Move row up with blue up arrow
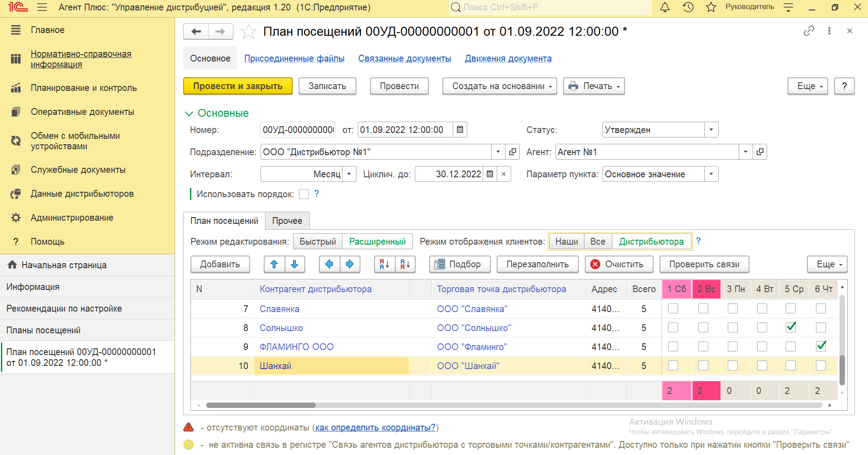The width and height of the screenshot is (868, 455). point(274,264)
